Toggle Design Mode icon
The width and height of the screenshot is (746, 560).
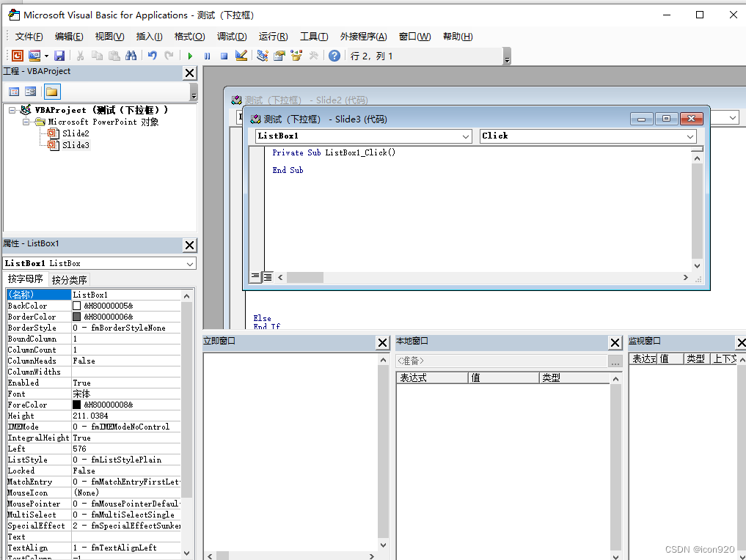tap(241, 56)
